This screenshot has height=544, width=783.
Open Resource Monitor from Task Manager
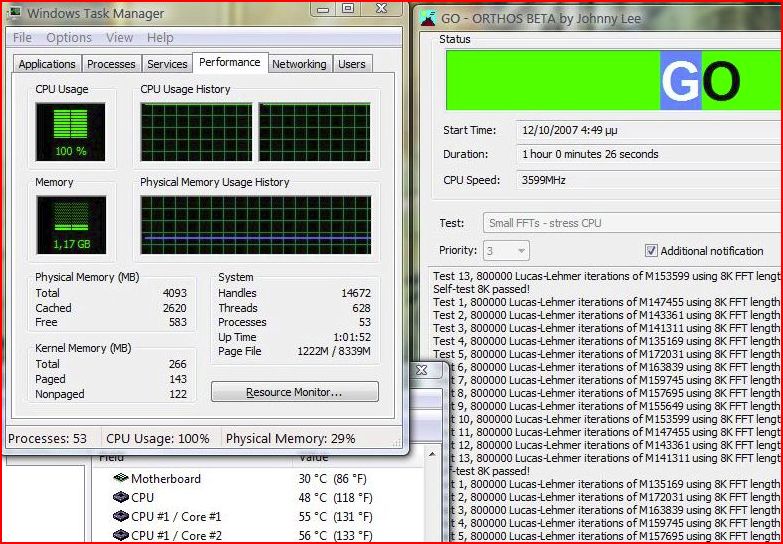click(x=295, y=392)
